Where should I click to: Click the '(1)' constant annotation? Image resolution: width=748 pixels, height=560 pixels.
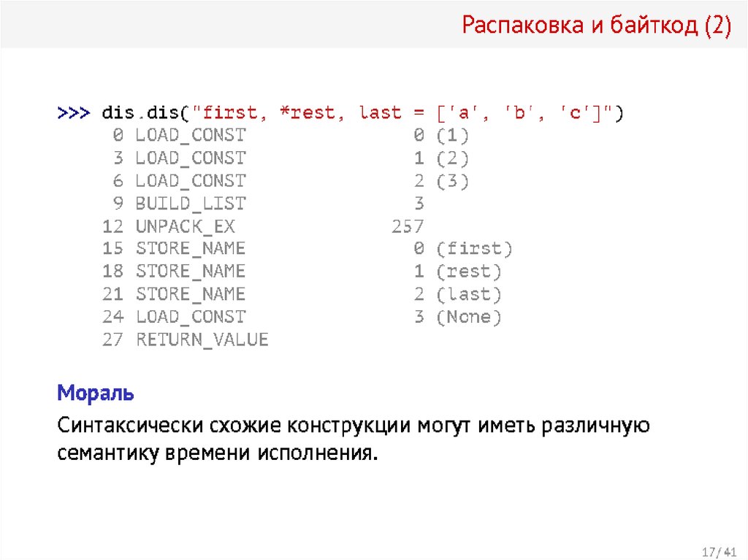pyautogui.click(x=453, y=136)
